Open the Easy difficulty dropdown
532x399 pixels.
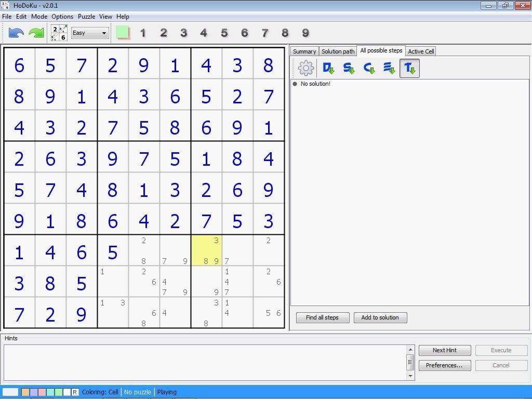point(90,33)
